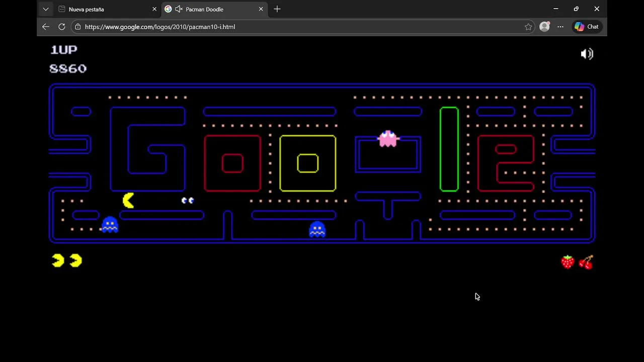Select the Pacman Doodle tab
644x362 pixels.
(215, 9)
